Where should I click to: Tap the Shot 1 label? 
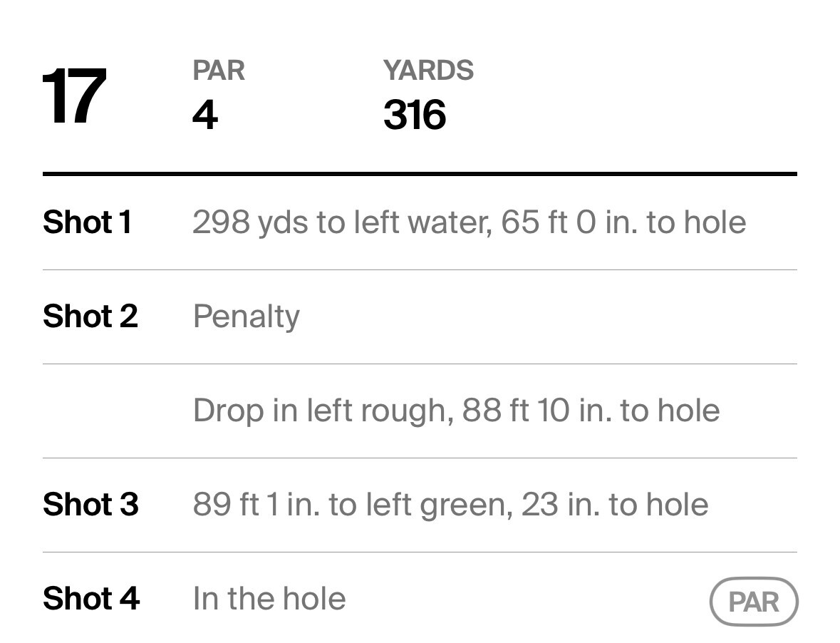click(x=88, y=222)
